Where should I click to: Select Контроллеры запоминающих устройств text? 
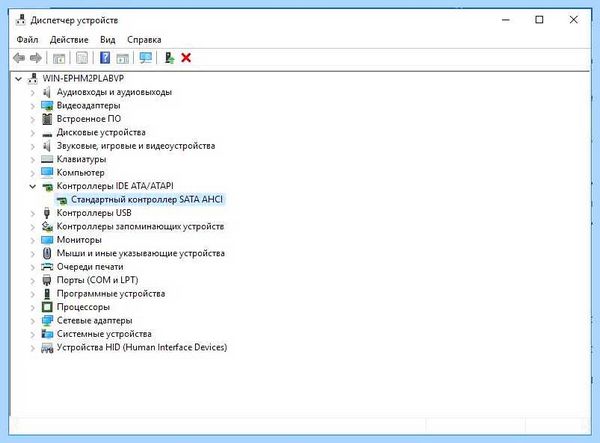[x=140, y=226]
